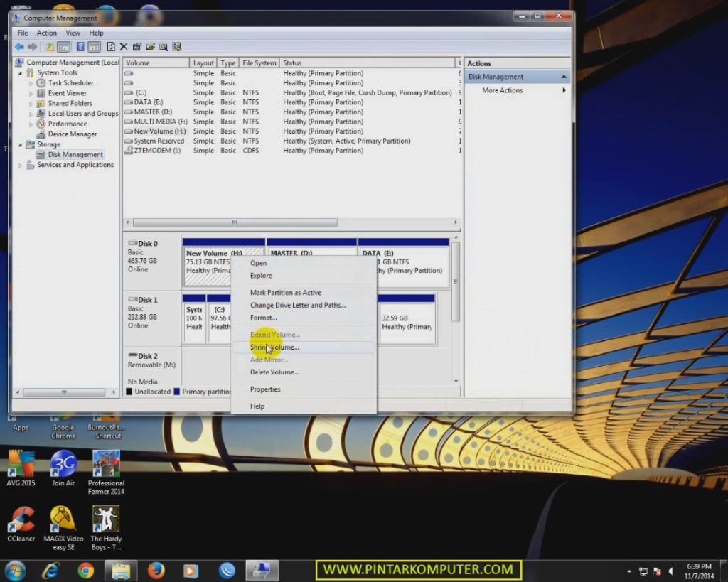Click the Delete X toolbar icon
Screen dimensions: 728x582
(x=124, y=47)
